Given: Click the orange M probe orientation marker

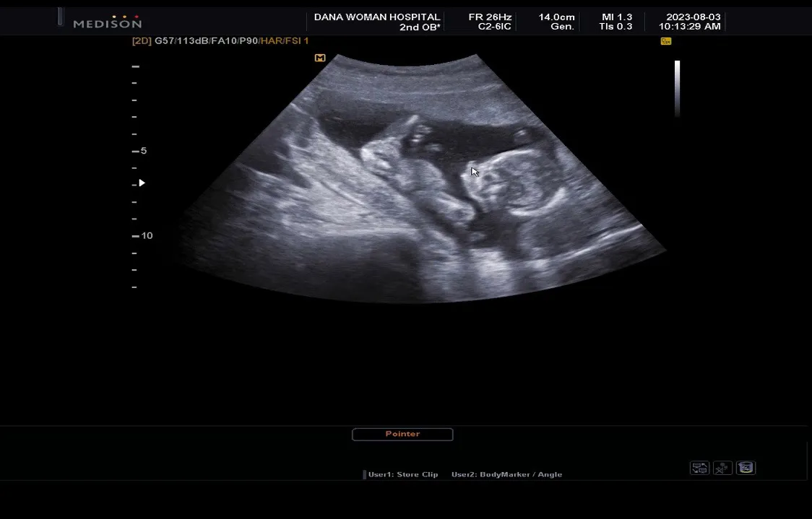Looking at the screenshot, I should tap(320, 58).
